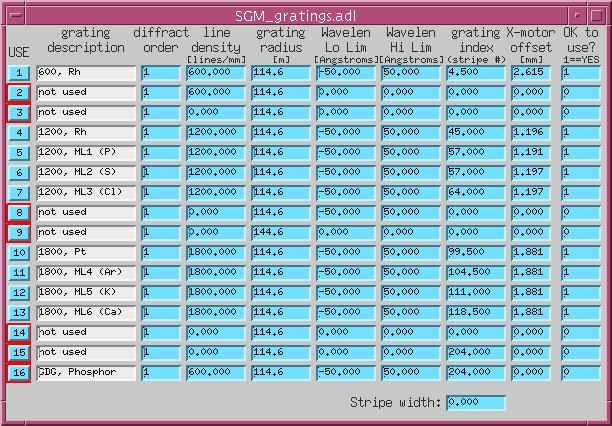
Task: Click USE button 4 for 1200, Rh
Action: [x=19, y=133]
